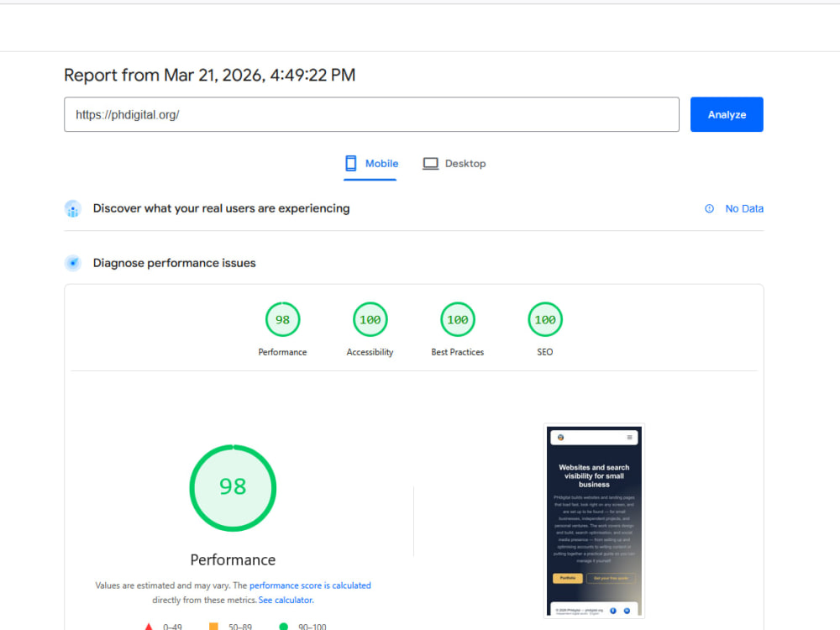840x630 pixels.
Task: Click Discover what your real users are experiencing
Action: point(221,208)
